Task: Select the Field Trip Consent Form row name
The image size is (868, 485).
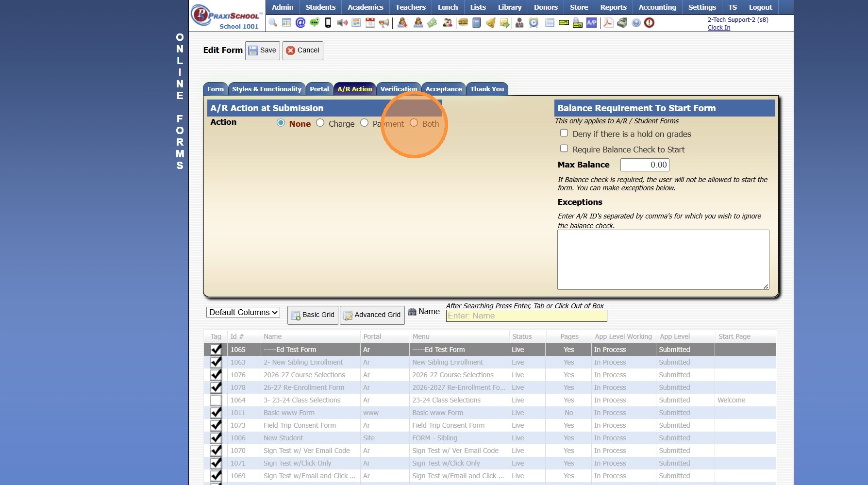Action: pos(300,425)
